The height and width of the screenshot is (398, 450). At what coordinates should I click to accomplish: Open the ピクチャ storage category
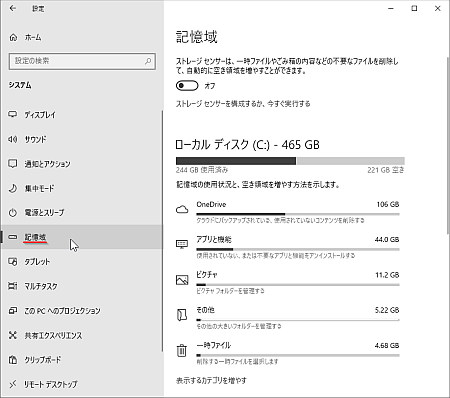pyautogui.click(x=287, y=283)
